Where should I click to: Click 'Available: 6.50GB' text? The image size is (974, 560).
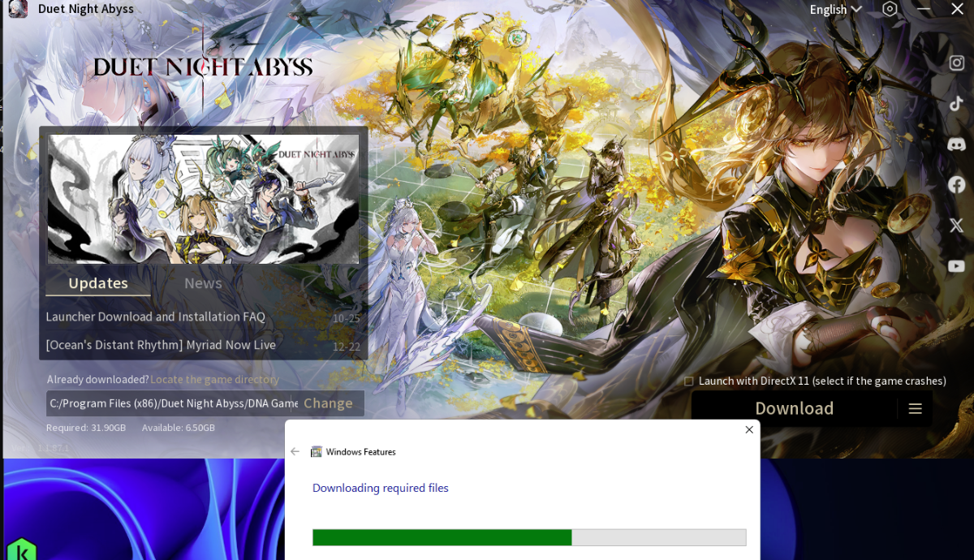click(179, 428)
